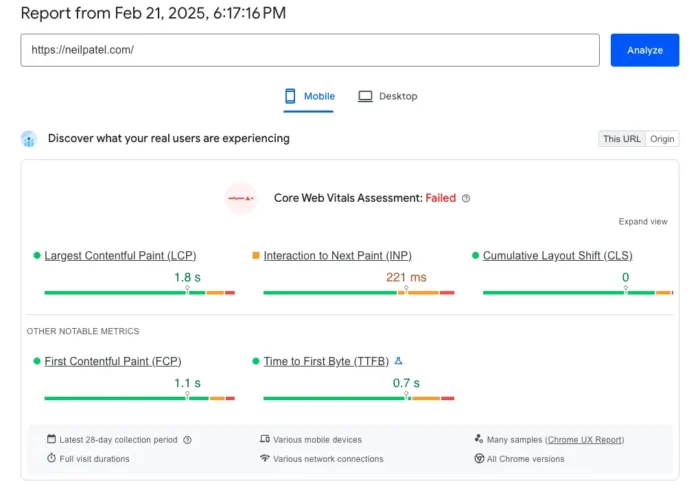This screenshot has width=700, height=488.
Task: Click the devices icon by Various mobile devices
Action: (265, 439)
